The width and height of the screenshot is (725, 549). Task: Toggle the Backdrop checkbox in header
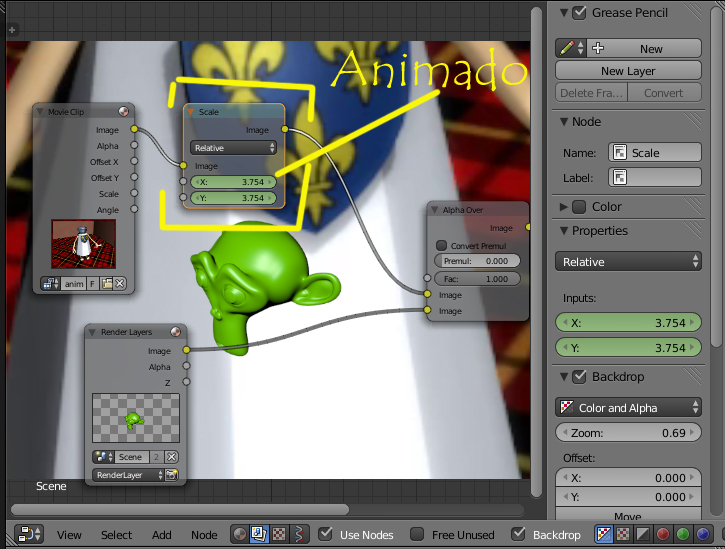[518, 534]
